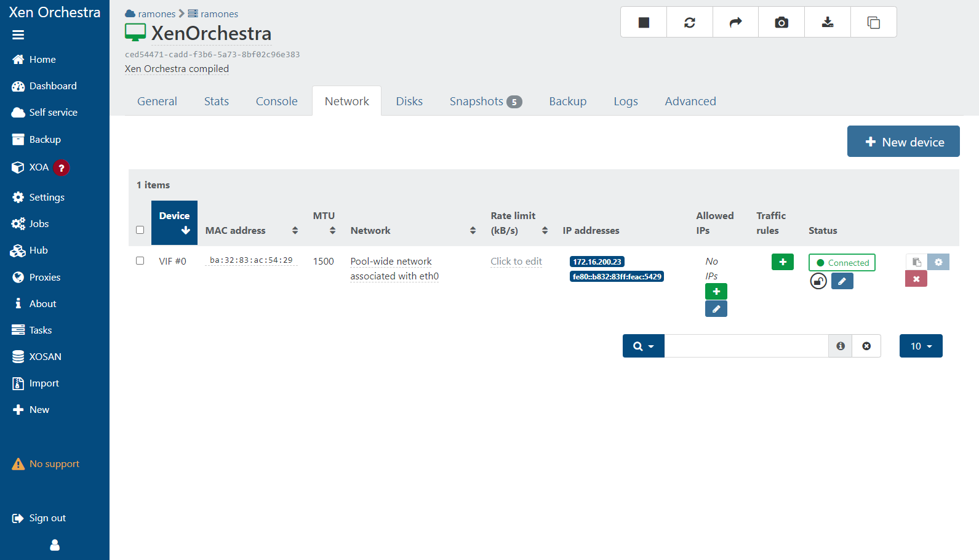Check the VIF #0 row checkbox
This screenshot has width=979, height=560.
click(x=140, y=261)
